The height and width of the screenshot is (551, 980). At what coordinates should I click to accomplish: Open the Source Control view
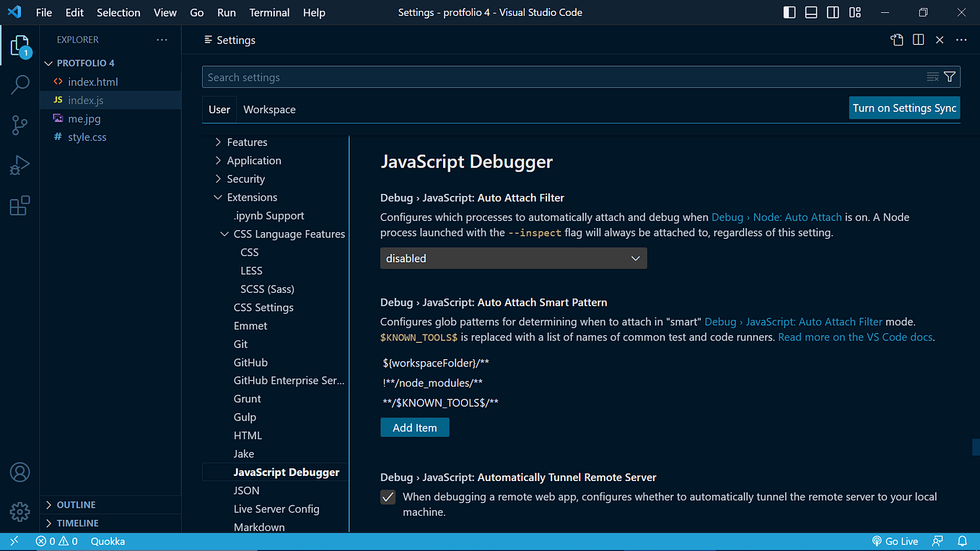tap(19, 125)
